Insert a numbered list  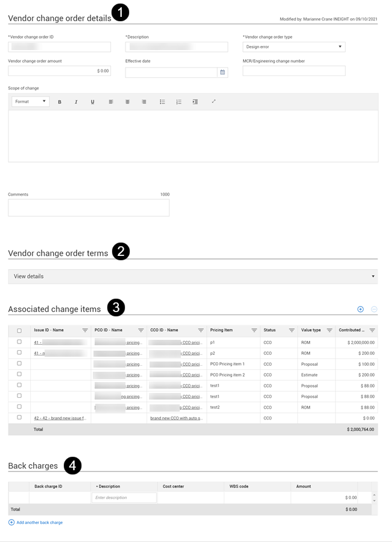pos(179,102)
